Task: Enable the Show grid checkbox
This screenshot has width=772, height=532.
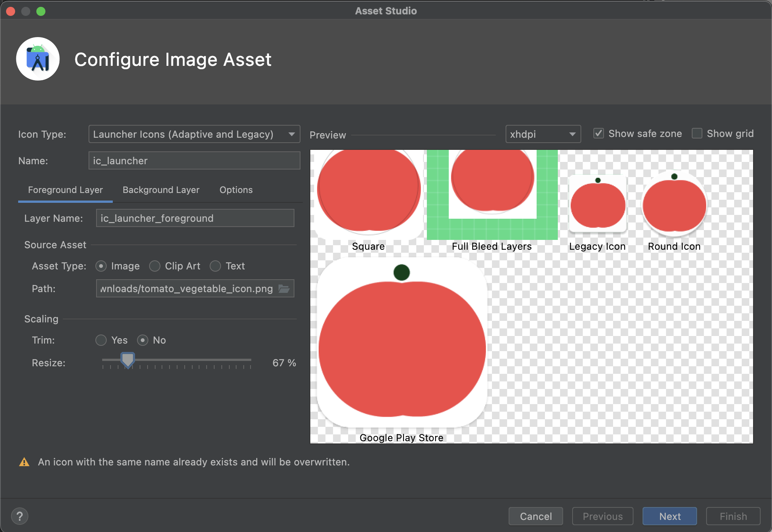Action: pyautogui.click(x=697, y=134)
